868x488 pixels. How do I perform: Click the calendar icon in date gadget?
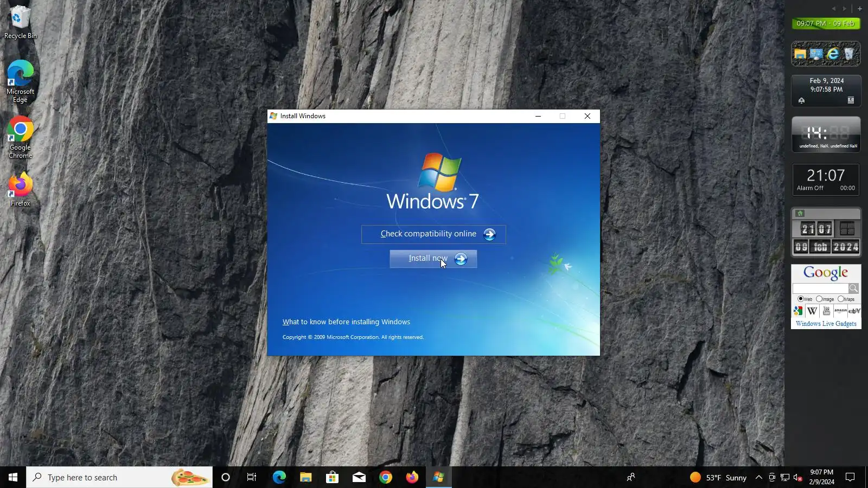tap(851, 100)
